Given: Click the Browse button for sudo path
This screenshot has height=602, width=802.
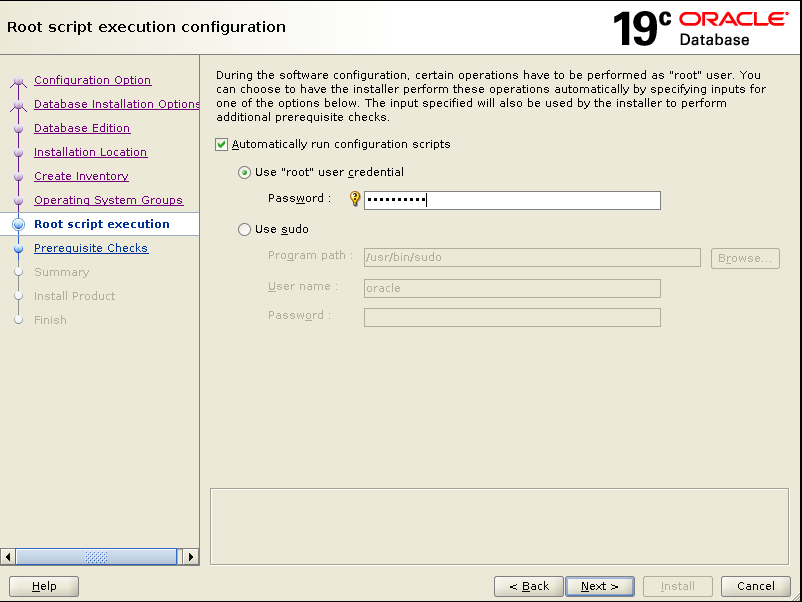Looking at the screenshot, I should tap(745, 258).
